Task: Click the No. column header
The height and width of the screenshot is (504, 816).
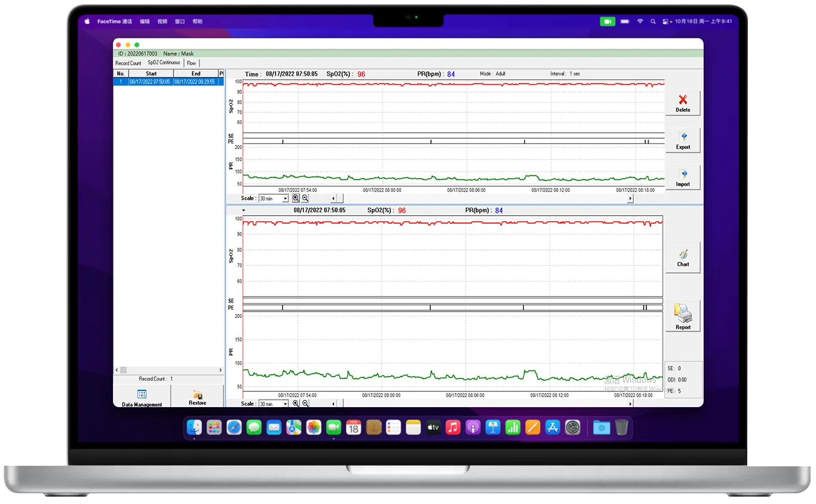Action: click(121, 74)
